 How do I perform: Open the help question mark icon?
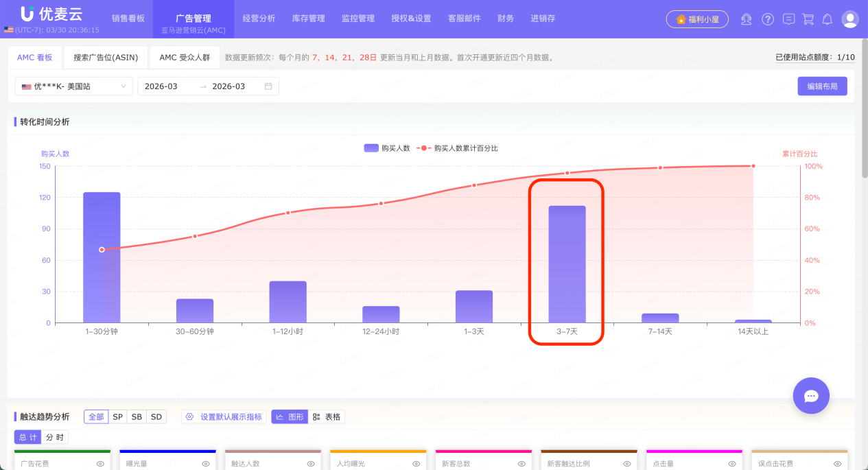(768, 19)
